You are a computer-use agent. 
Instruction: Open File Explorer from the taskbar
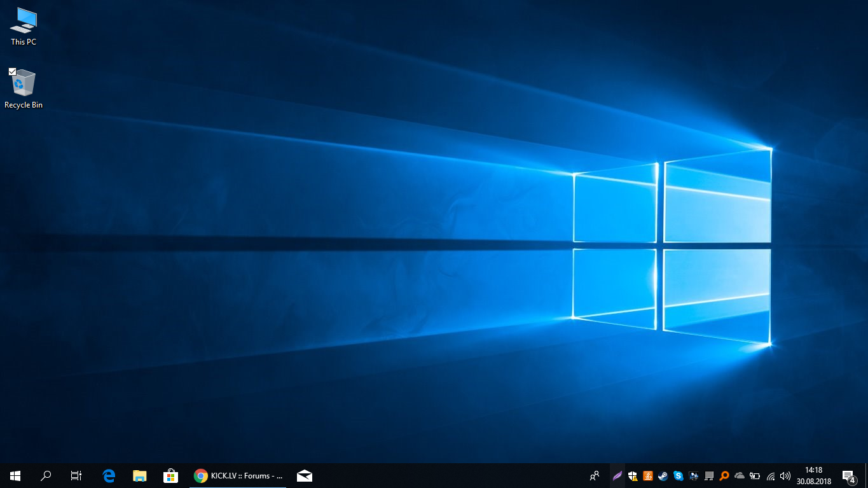click(139, 475)
